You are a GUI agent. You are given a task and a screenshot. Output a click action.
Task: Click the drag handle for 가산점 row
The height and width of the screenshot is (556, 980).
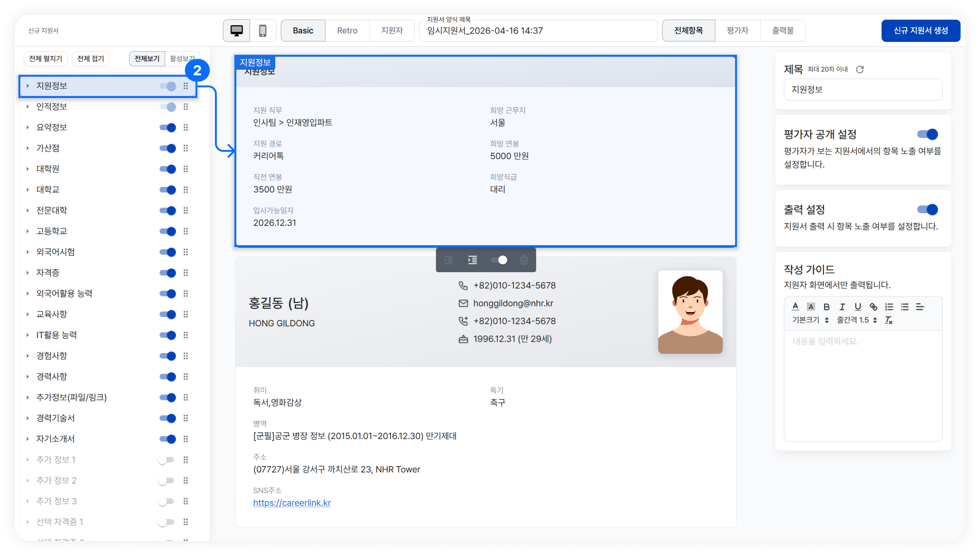click(x=186, y=148)
